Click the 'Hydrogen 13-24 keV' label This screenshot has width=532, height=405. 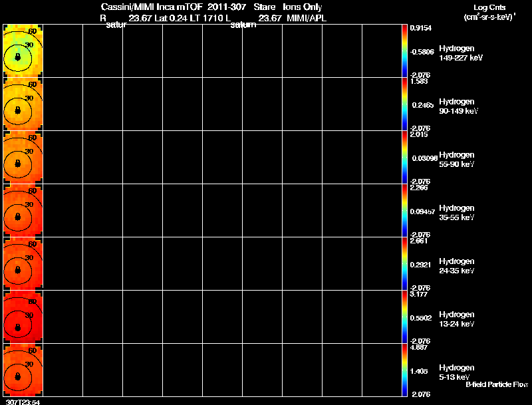(457, 319)
